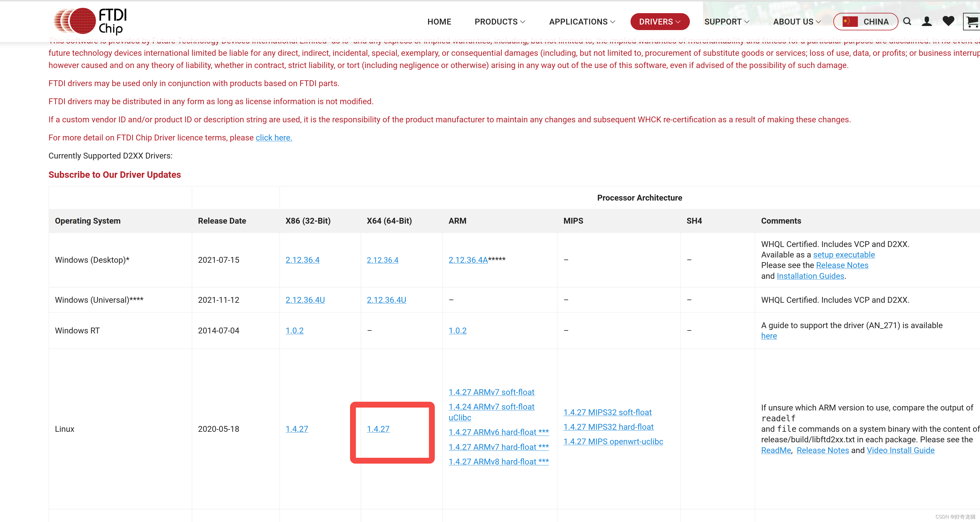
Task: Download 1.4.27 MIPS32 soft-float
Action: (x=607, y=413)
